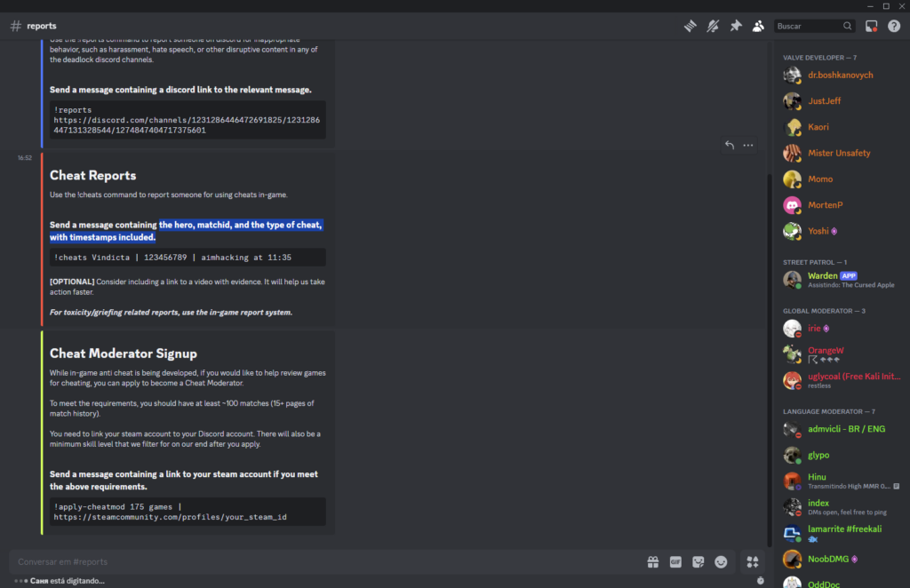Open JustJeff's profile in the member list
The height and width of the screenshot is (588, 910).
tap(826, 100)
